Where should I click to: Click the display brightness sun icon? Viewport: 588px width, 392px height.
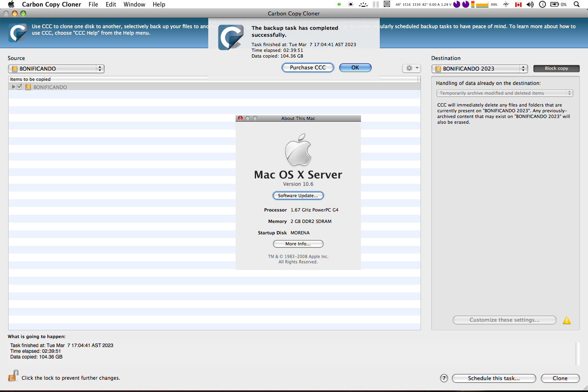(351, 4)
